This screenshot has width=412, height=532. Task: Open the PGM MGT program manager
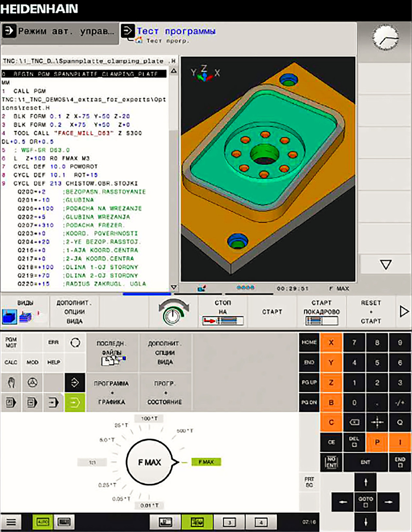point(11,342)
